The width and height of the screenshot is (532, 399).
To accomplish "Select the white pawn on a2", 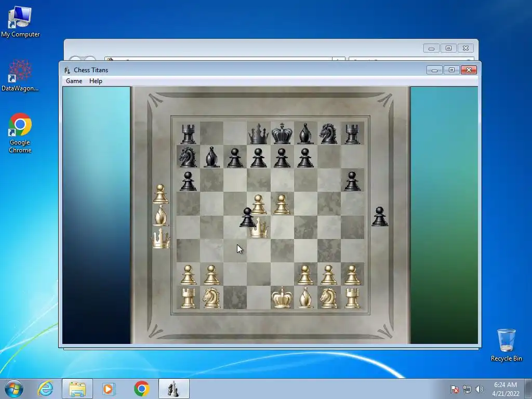I will point(188,275).
